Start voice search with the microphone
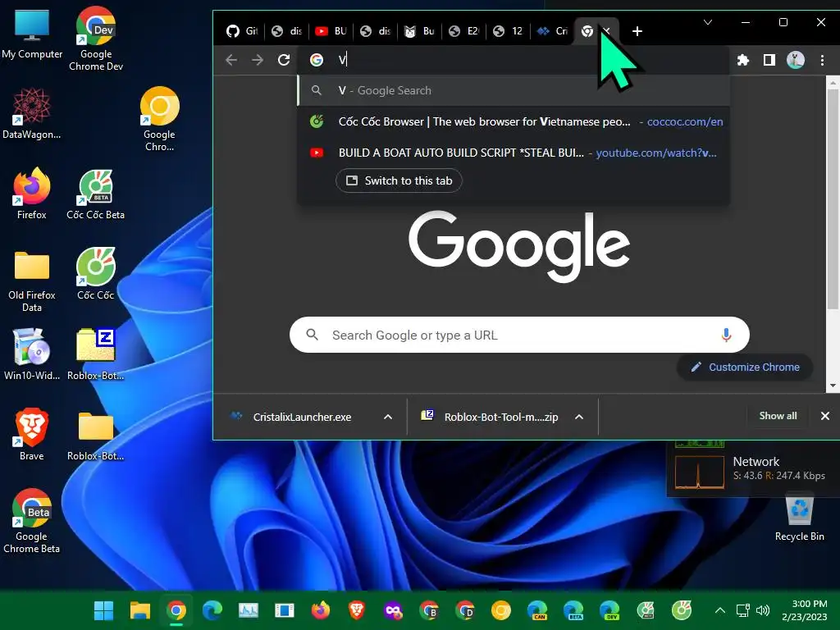This screenshot has height=630, width=840. [726, 336]
